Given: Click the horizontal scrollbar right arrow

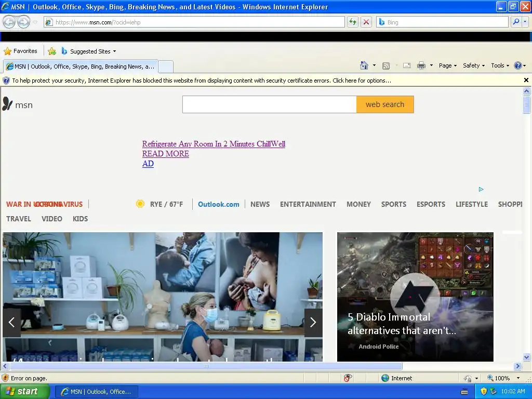Looking at the screenshot, I should coord(518,366).
